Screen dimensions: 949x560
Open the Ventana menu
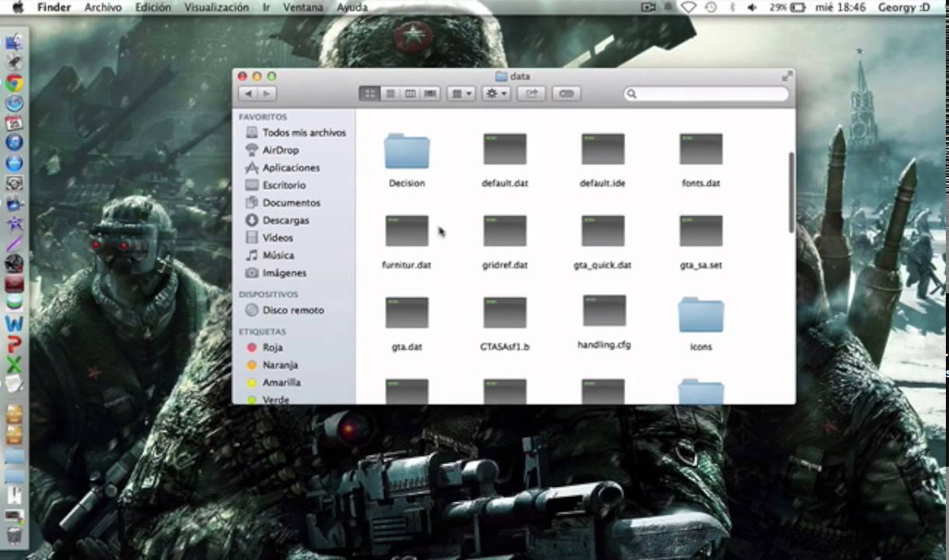304,7
